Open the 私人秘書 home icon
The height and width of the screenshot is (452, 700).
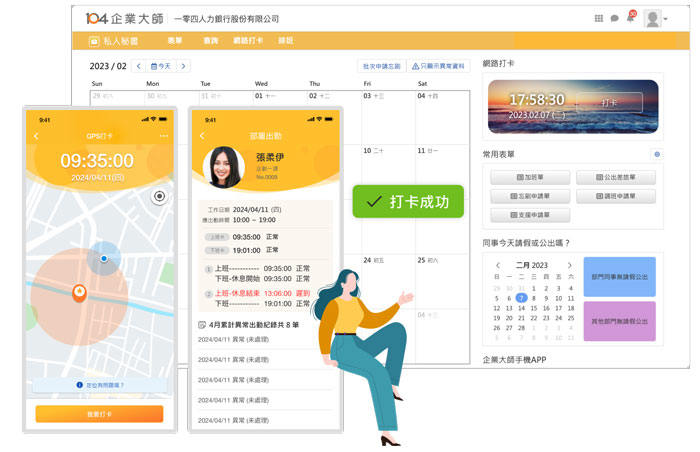(x=94, y=41)
